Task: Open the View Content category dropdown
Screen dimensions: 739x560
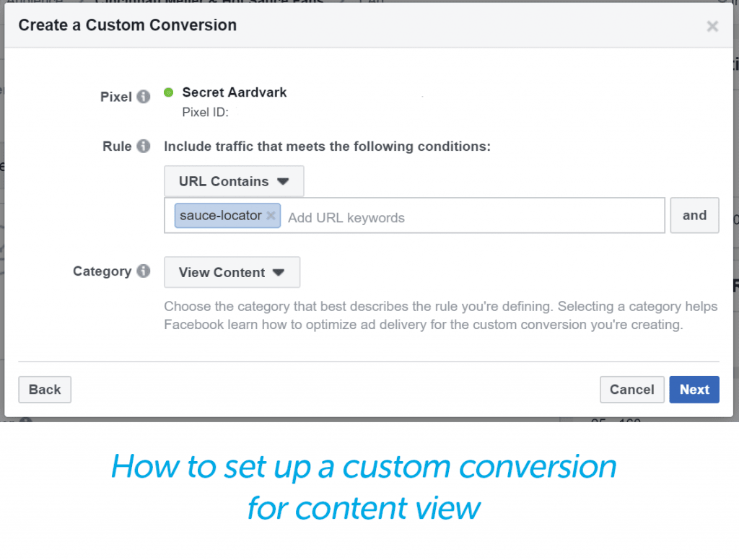Action: [231, 272]
